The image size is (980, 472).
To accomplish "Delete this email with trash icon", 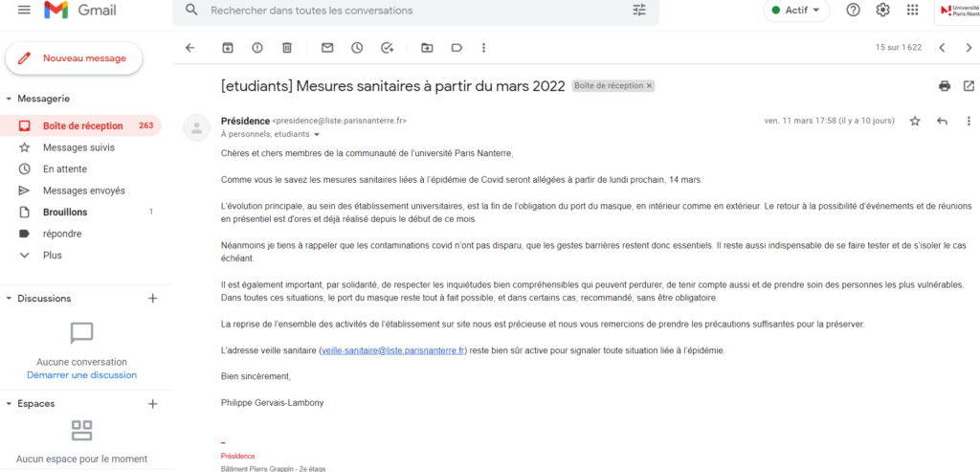I will pos(286,48).
